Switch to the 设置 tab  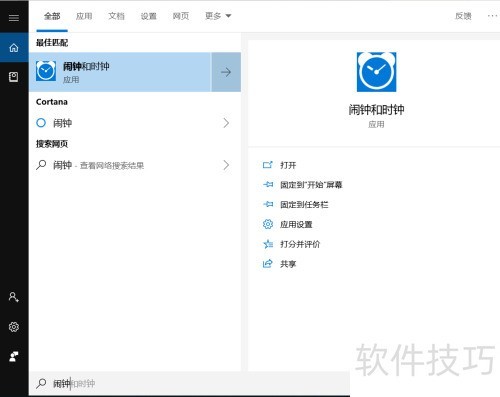point(149,16)
